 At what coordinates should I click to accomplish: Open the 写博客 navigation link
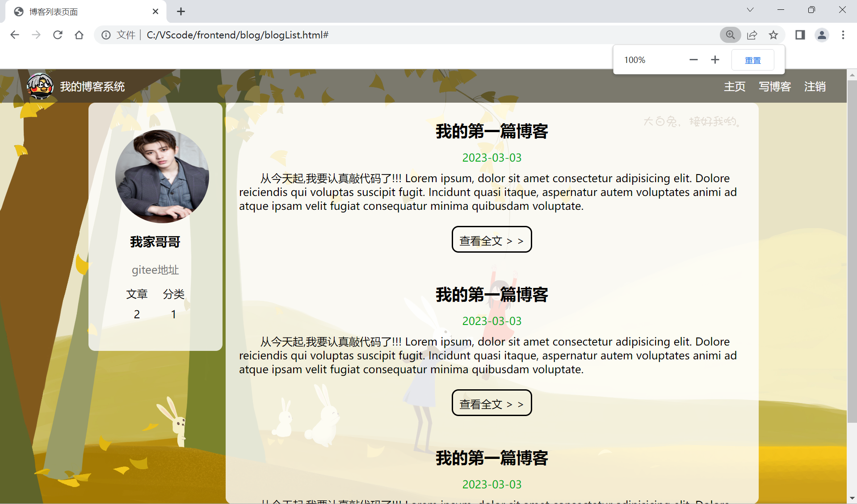[x=775, y=87]
